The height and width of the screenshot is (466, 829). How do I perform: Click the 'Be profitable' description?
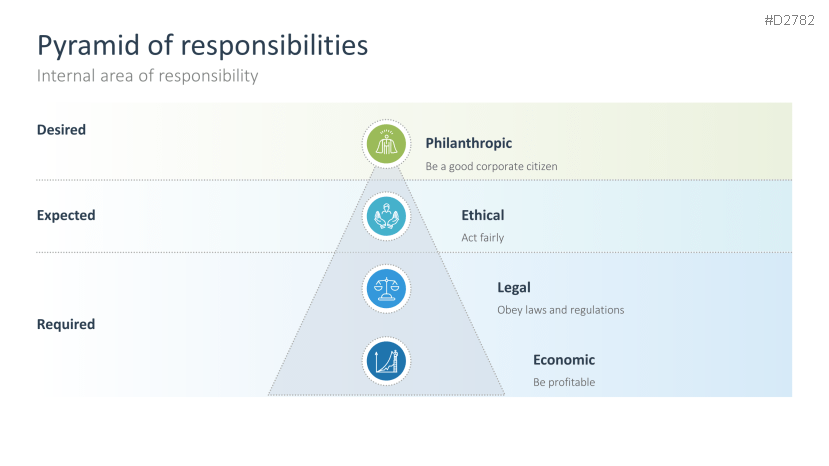563,382
